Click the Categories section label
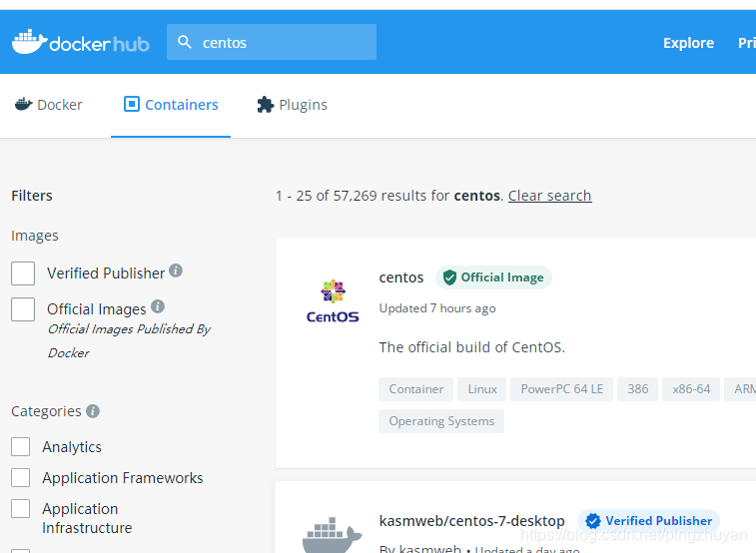The image size is (756, 553). tap(46, 411)
